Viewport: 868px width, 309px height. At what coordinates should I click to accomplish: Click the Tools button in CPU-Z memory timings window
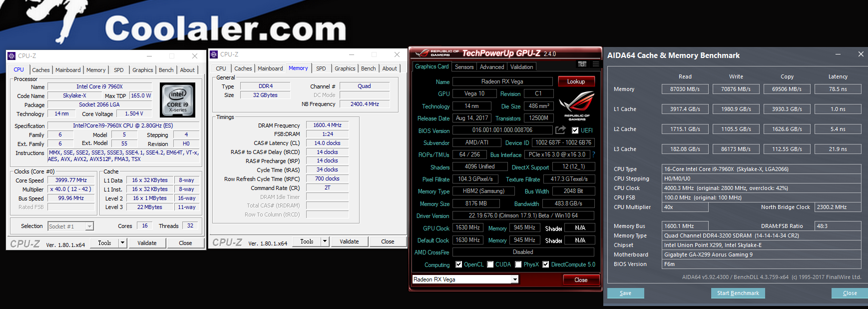click(307, 241)
